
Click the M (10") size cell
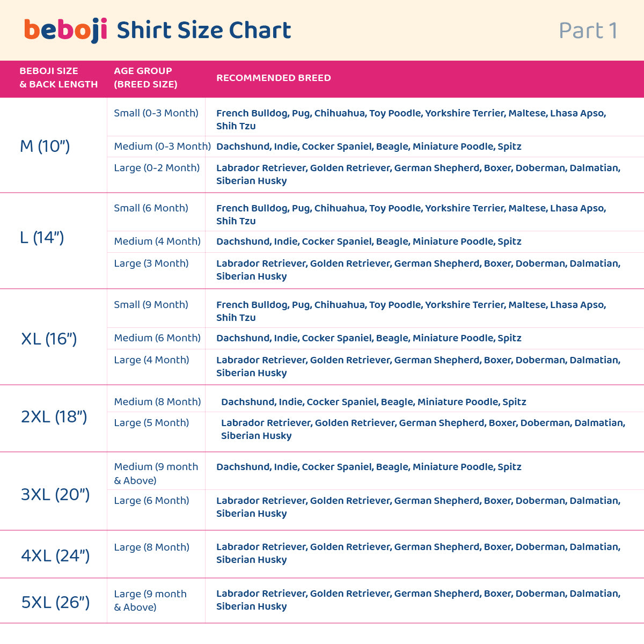click(45, 146)
